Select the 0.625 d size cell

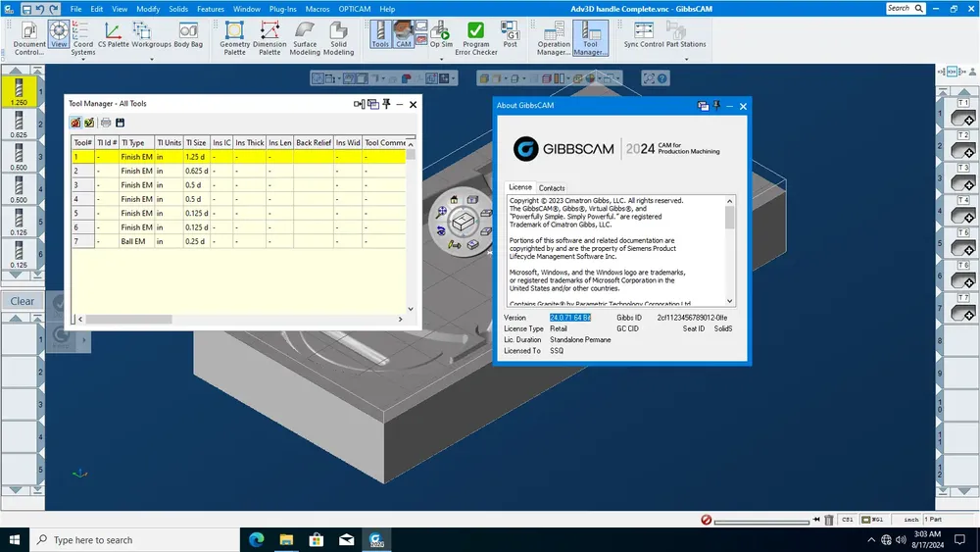[196, 171]
